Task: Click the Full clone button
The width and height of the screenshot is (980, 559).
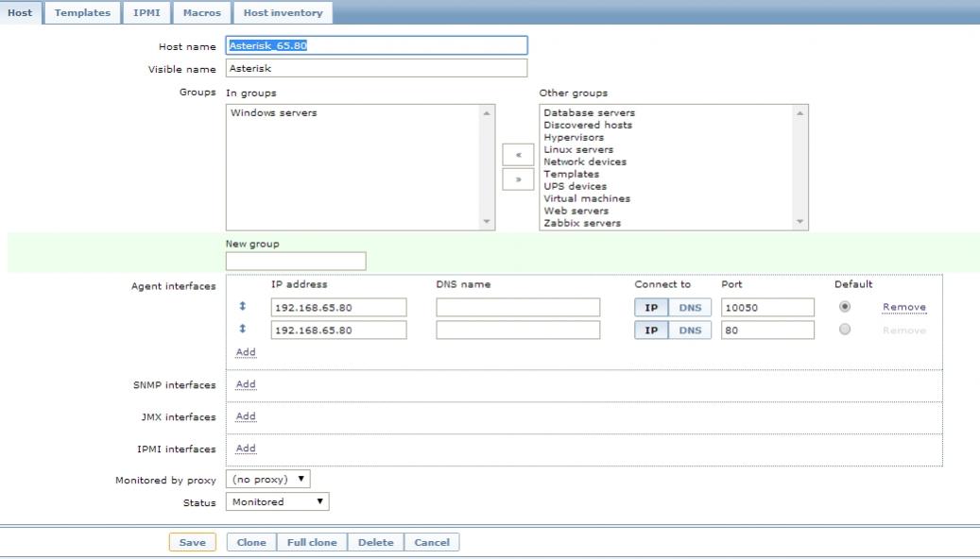Action: pos(312,542)
